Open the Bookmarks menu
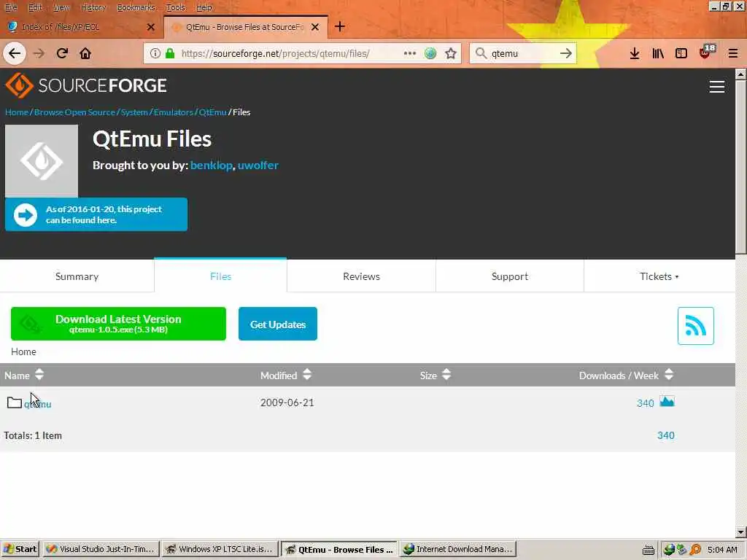This screenshot has width=747, height=560. point(136,7)
